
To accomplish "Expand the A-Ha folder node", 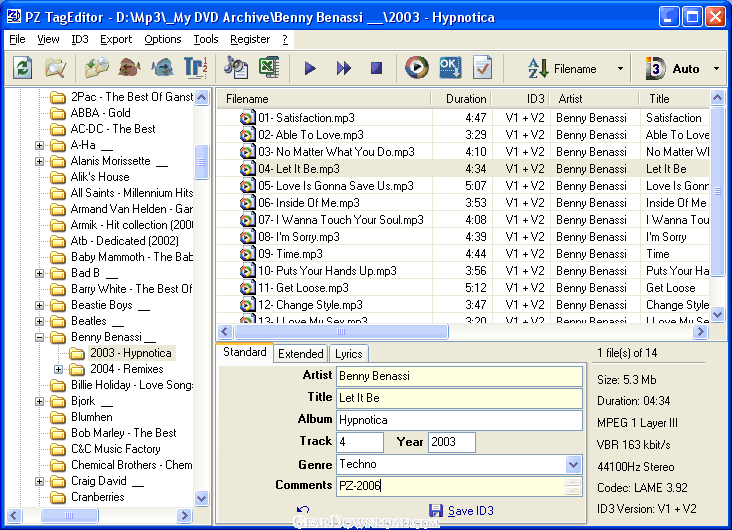I will 40,145.
